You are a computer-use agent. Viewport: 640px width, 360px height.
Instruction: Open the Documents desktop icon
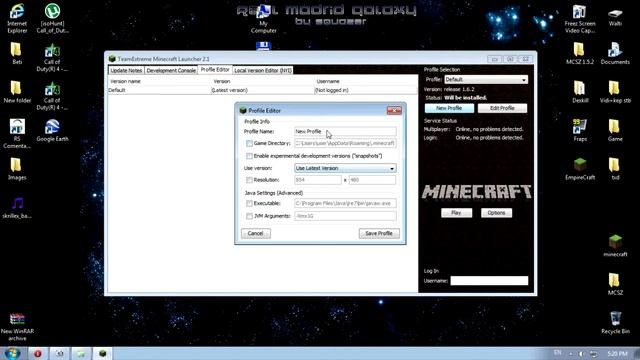click(x=615, y=53)
